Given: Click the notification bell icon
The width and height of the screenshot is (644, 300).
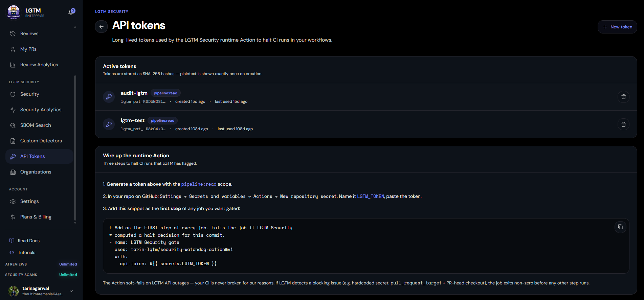Looking at the screenshot, I should [x=71, y=12].
